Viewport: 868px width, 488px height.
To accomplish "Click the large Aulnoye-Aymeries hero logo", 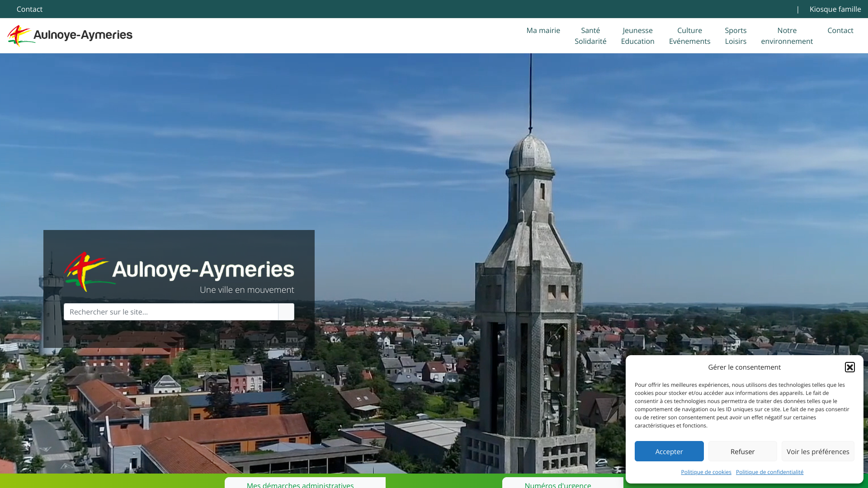I will point(179,272).
